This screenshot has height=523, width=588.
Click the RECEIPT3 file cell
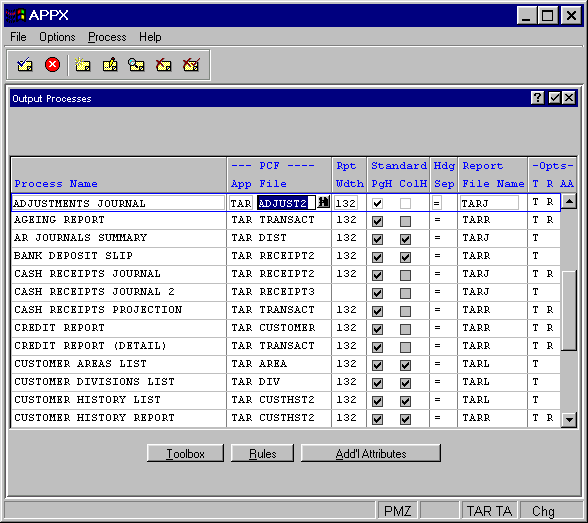point(287,292)
